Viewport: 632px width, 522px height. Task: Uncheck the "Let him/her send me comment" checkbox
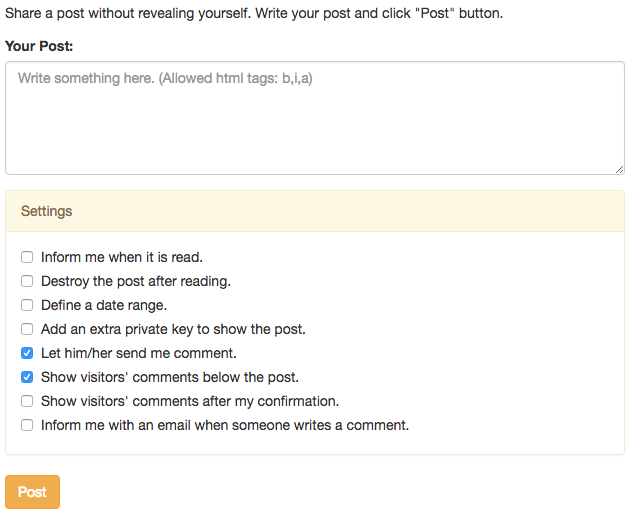tap(27, 353)
